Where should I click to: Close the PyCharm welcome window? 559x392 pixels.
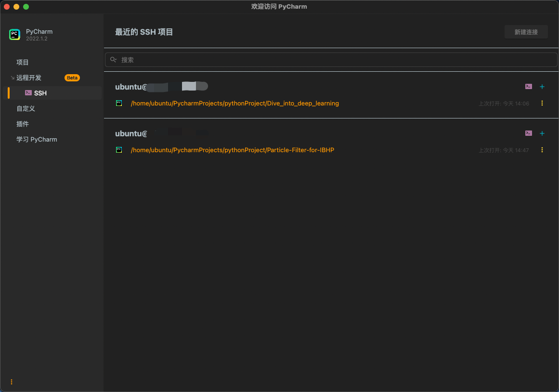tap(6, 6)
